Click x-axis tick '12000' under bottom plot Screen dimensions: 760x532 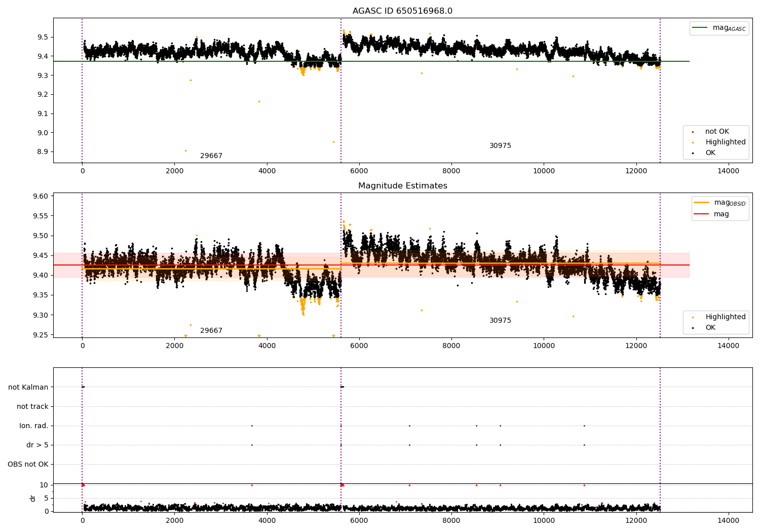636,520
